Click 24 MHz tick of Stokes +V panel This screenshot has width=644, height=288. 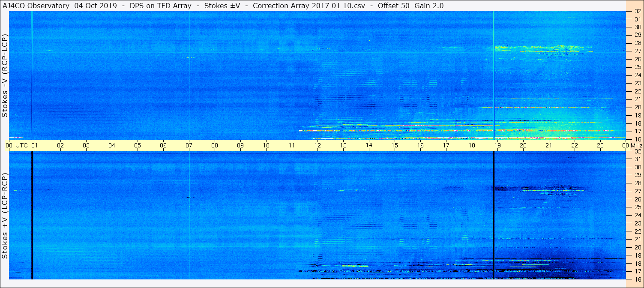pos(637,215)
